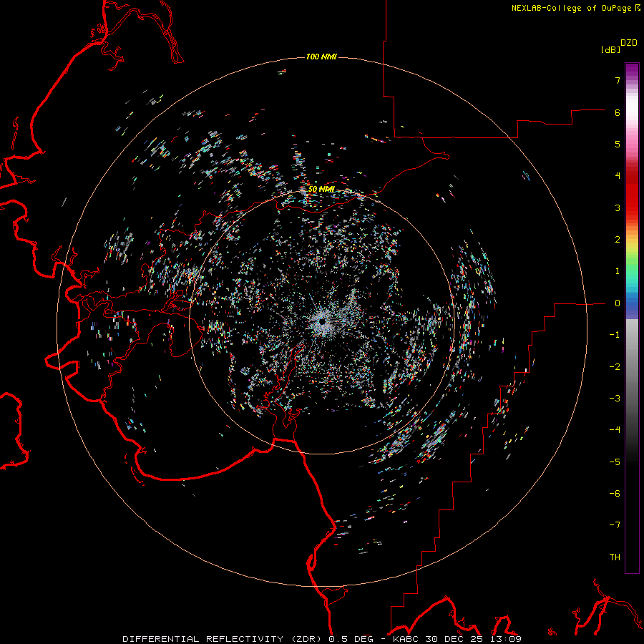Viewport: 644px width, 644px height.
Task: Click the -1 value on the color scale
Action: point(615,335)
